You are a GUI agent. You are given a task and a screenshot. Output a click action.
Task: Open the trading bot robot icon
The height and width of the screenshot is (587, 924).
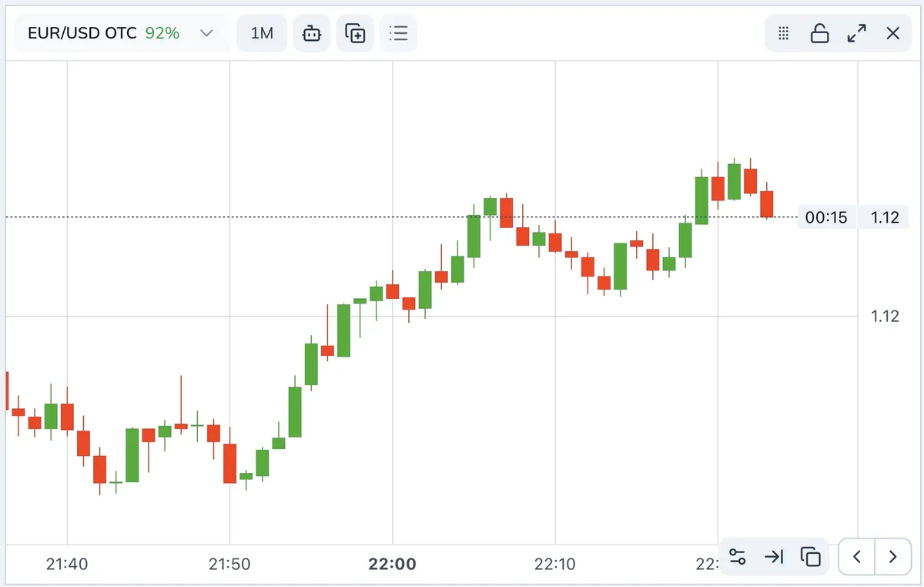(311, 33)
